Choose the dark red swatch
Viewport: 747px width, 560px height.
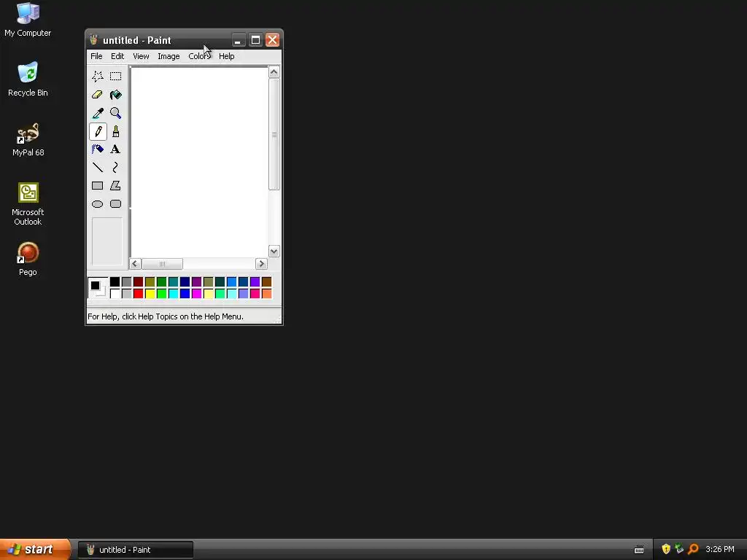138,282
